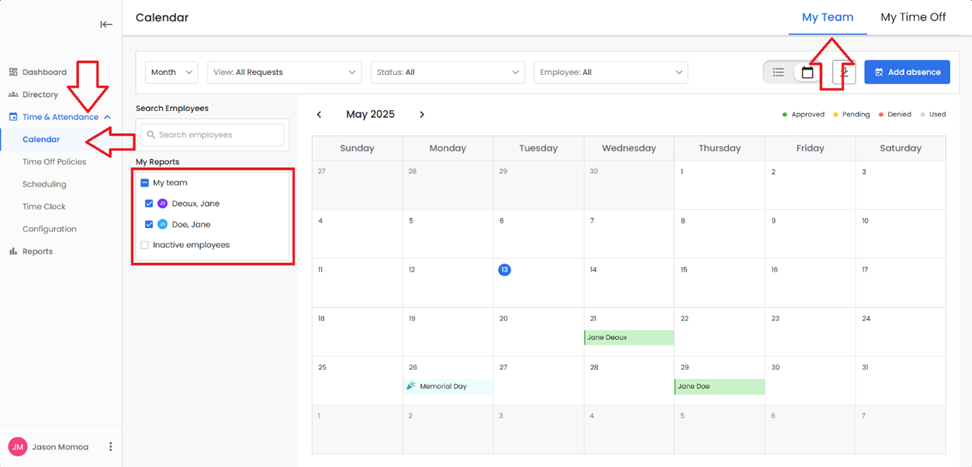This screenshot has height=467, width=972.
Task: Click the download export icon
Action: [x=845, y=73]
